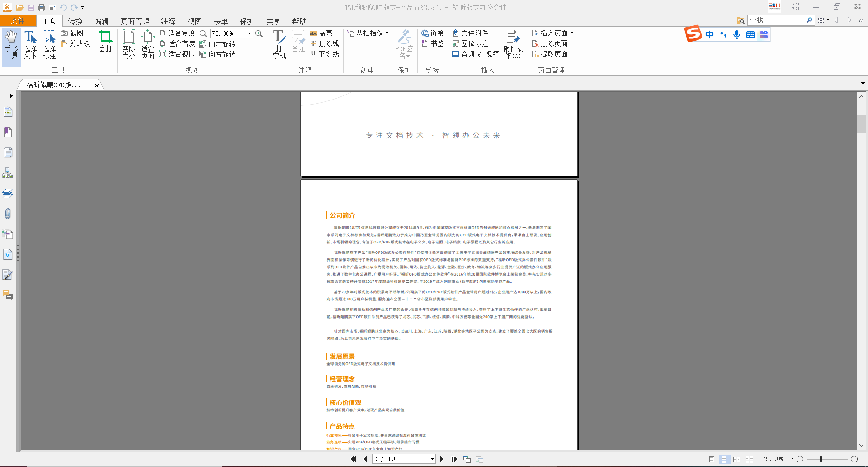This screenshot has width=868, height=467.
Task: Open the attachments panel paperclip icon
Action: (8, 214)
